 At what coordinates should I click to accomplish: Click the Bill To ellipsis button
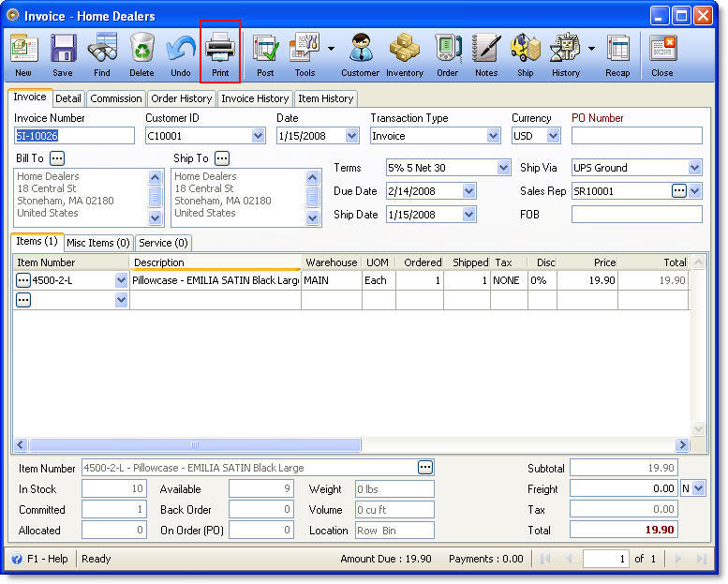click(x=57, y=158)
